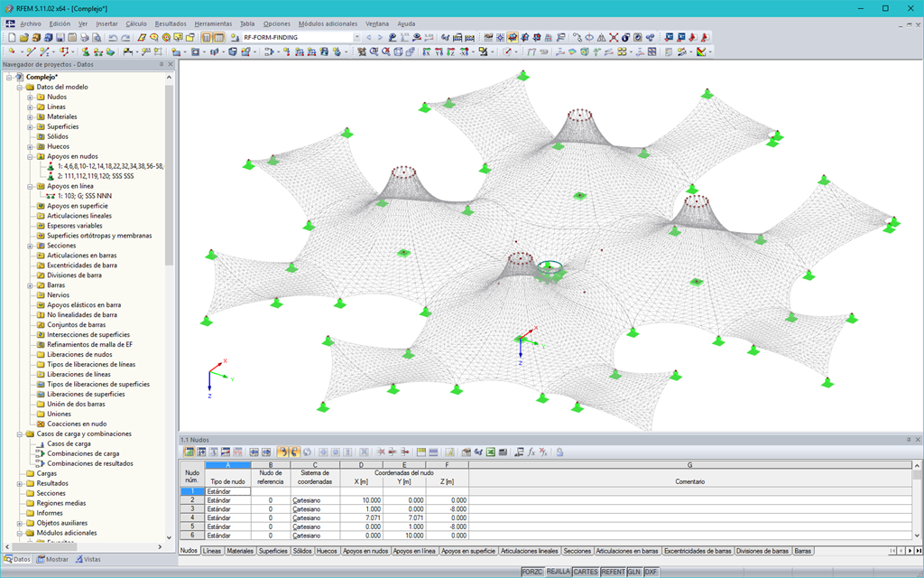Image resolution: width=924 pixels, height=578 pixels.
Task: Switch to the Mostrar navigator tab
Action: pos(52,559)
